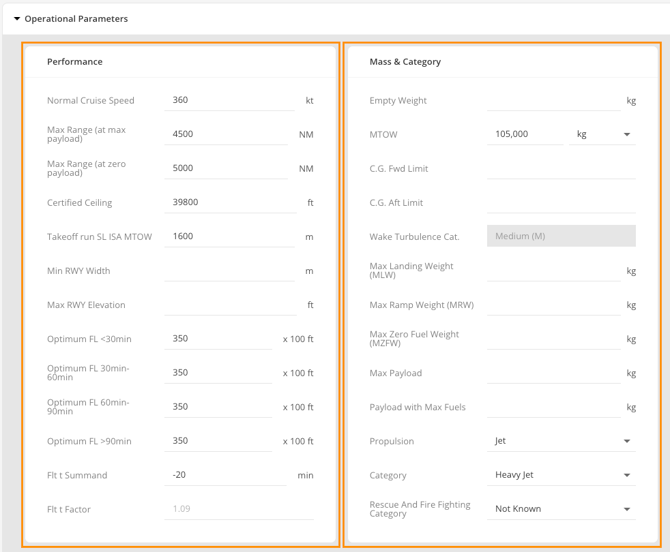The width and height of the screenshot is (670, 552).
Task: Select the C.G. Fwd Limit field
Action: point(561,168)
